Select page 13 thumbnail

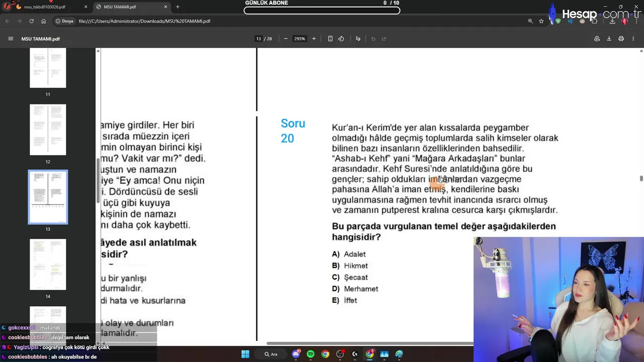(x=48, y=197)
